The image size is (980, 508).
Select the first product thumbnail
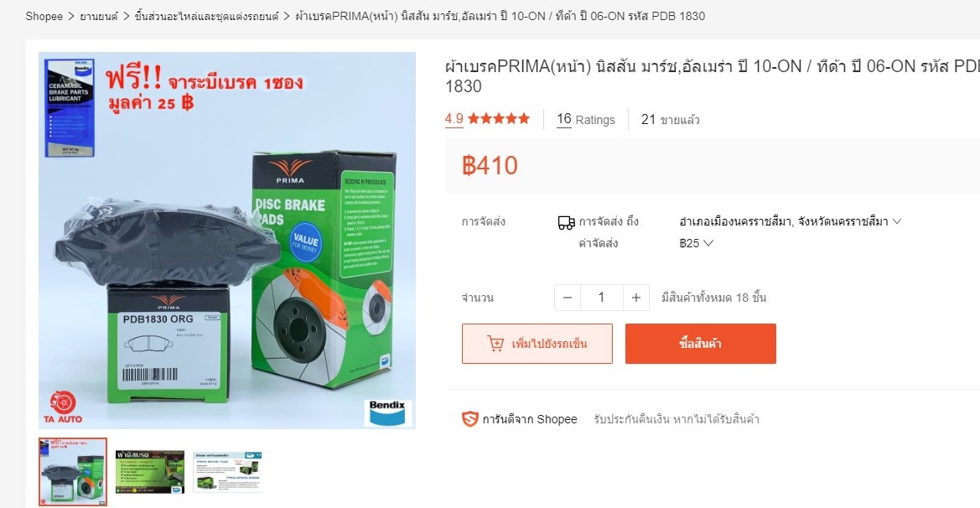coord(72,472)
